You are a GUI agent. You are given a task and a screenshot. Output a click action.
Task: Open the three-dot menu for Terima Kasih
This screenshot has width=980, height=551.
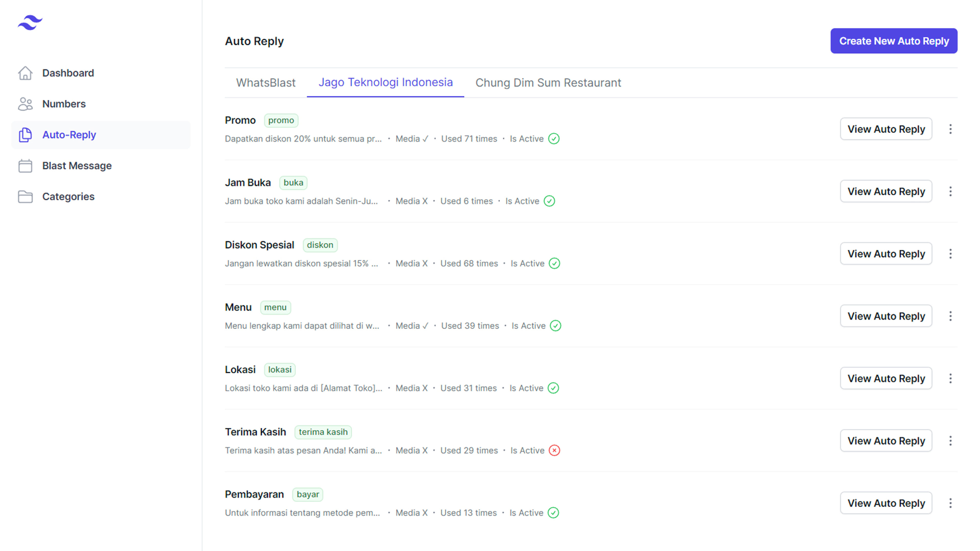tap(950, 441)
